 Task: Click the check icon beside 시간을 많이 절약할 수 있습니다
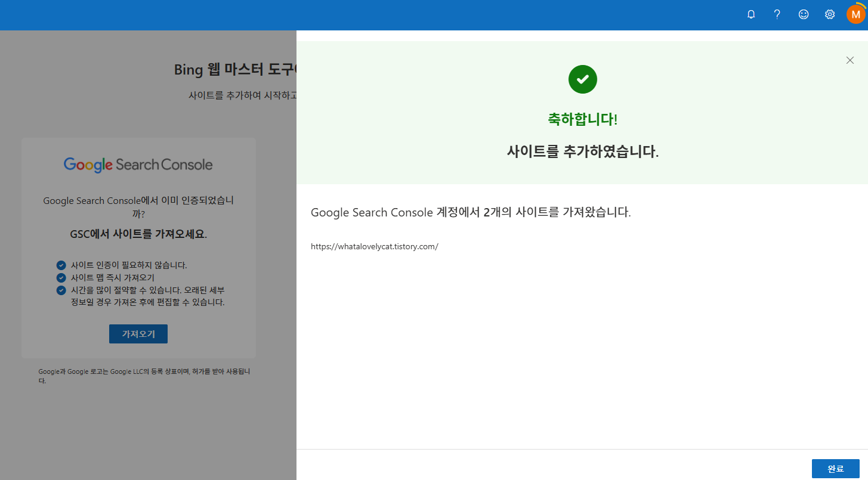click(x=61, y=290)
